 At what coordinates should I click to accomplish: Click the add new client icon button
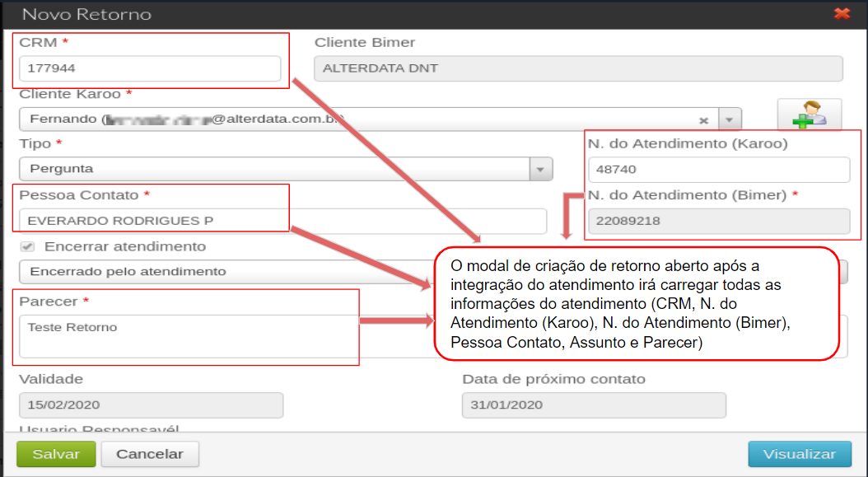(810, 115)
